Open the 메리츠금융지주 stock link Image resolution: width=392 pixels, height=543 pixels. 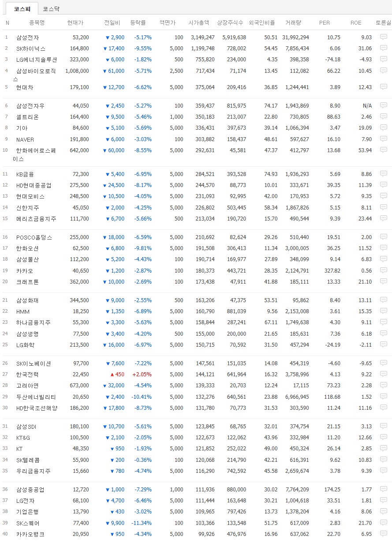[x=36, y=218]
